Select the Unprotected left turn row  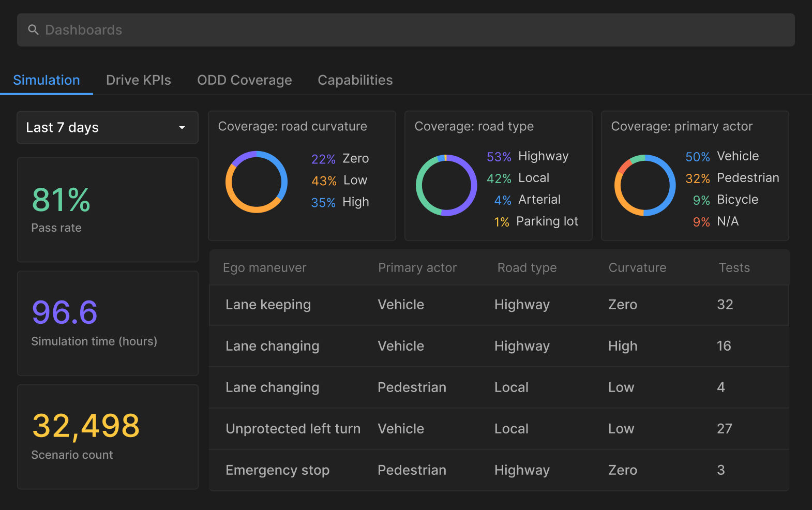[499, 429]
